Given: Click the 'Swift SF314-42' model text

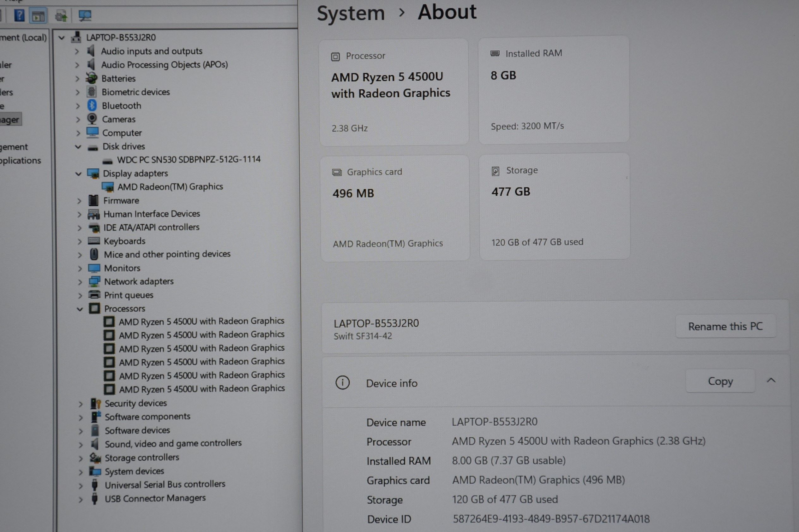Looking at the screenshot, I should pos(363,336).
